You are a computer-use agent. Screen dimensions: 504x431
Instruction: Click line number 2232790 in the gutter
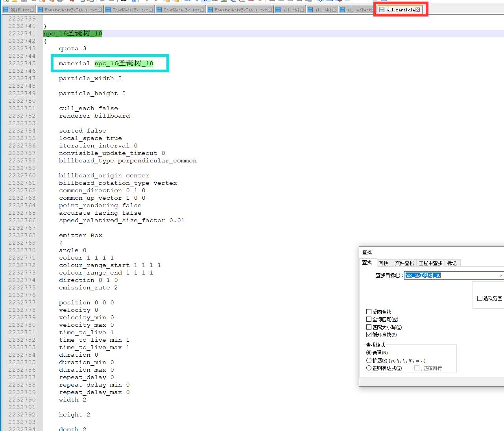tap(22, 400)
